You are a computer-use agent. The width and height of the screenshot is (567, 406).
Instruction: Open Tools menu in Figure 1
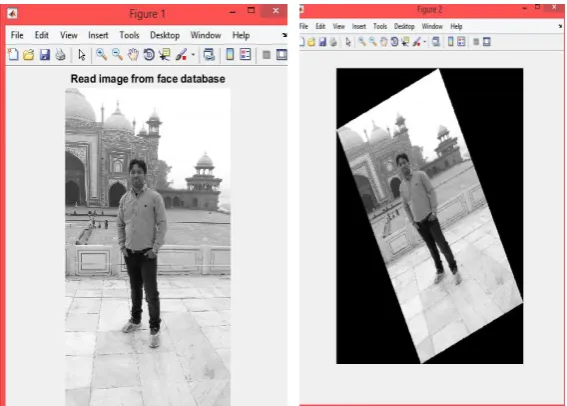click(x=129, y=35)
